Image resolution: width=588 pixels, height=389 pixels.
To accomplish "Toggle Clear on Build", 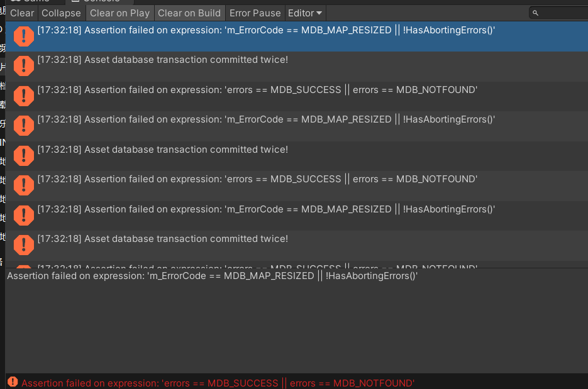I will pyautogui.click(x=191, y=13).
